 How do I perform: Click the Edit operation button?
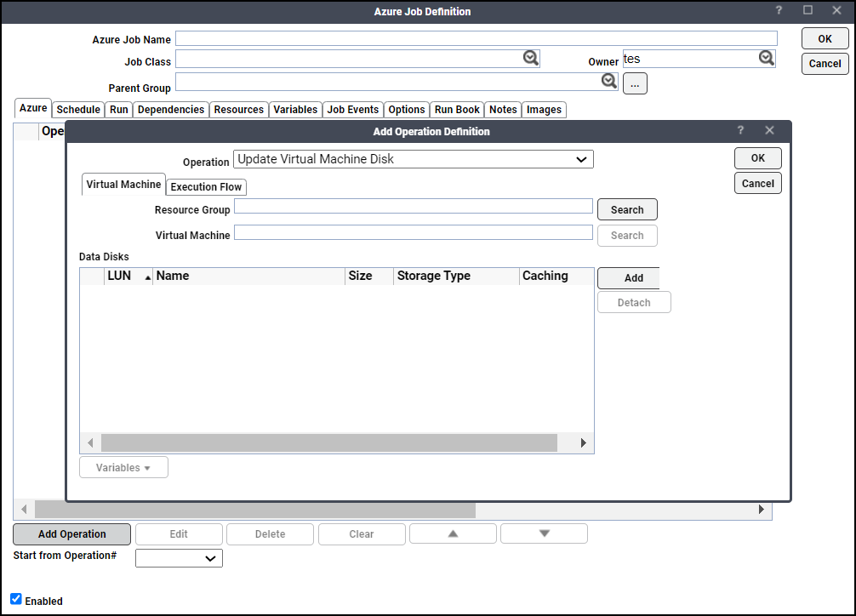pos(179,534)
